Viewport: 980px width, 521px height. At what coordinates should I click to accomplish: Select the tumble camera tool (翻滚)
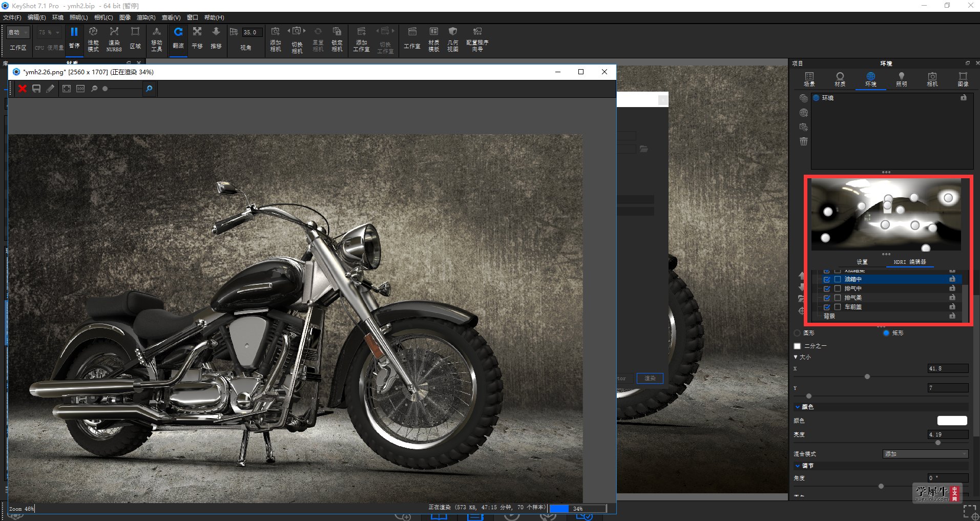178,39
